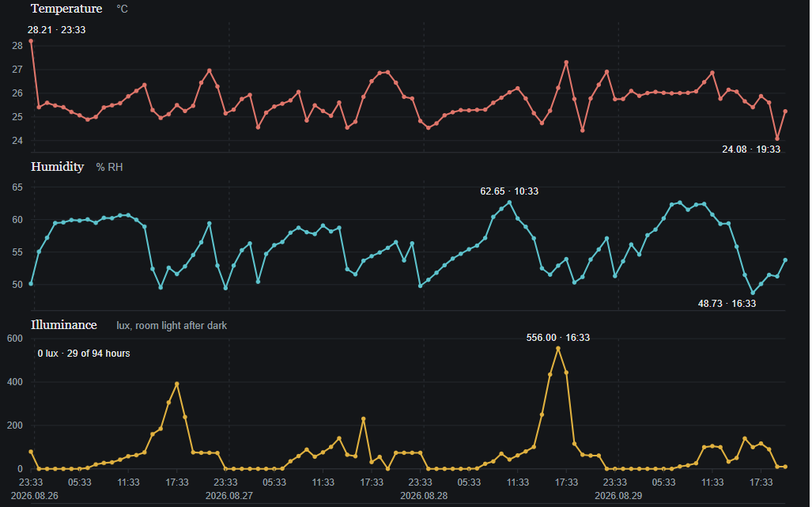812x507 pixels.
Task: Click the 200 tick on Illuminance y-axis
Action: (x=15, y=426)
